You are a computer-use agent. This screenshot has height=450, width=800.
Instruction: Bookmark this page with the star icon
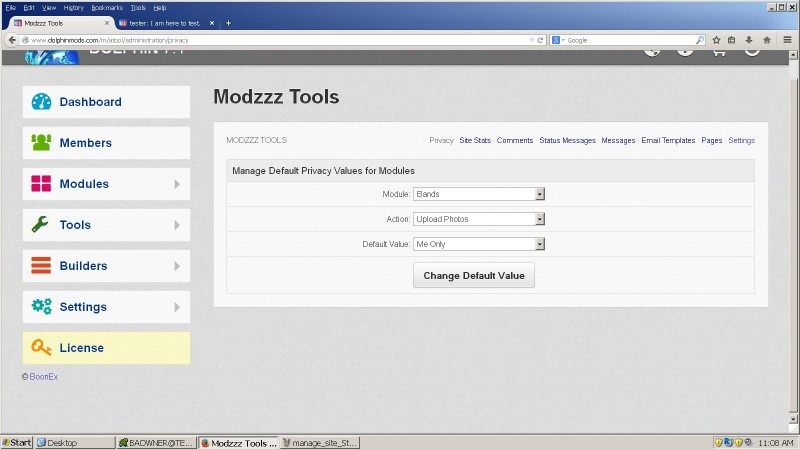pos(716,40)
